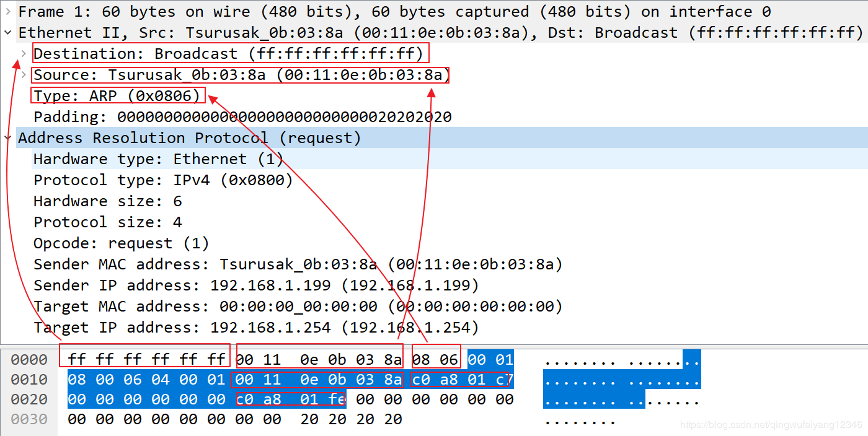868x436 pixels.
Task: Collapse the Address Resolution Protocol section arrow
Action: (x=7, y=138)
